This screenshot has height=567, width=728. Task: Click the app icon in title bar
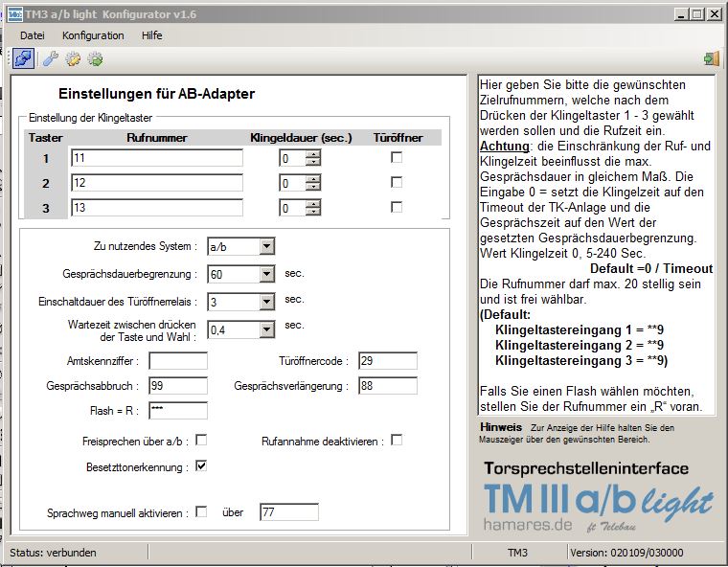(x=15, y=14)
